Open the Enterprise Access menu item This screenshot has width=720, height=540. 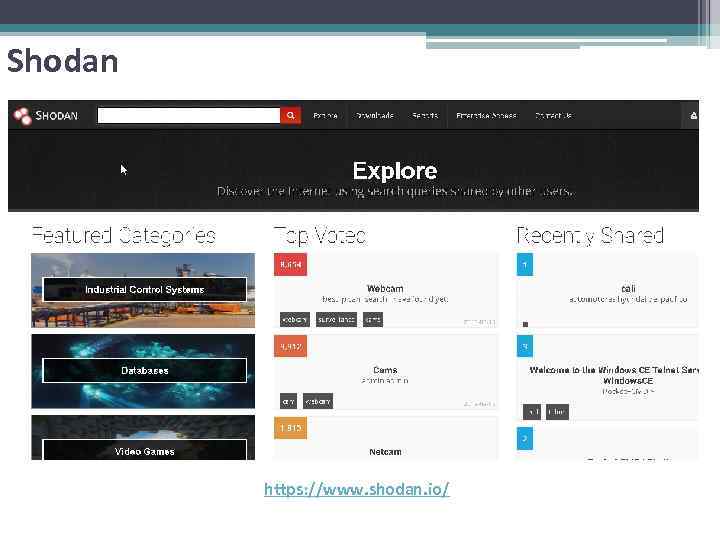(486, 116)
